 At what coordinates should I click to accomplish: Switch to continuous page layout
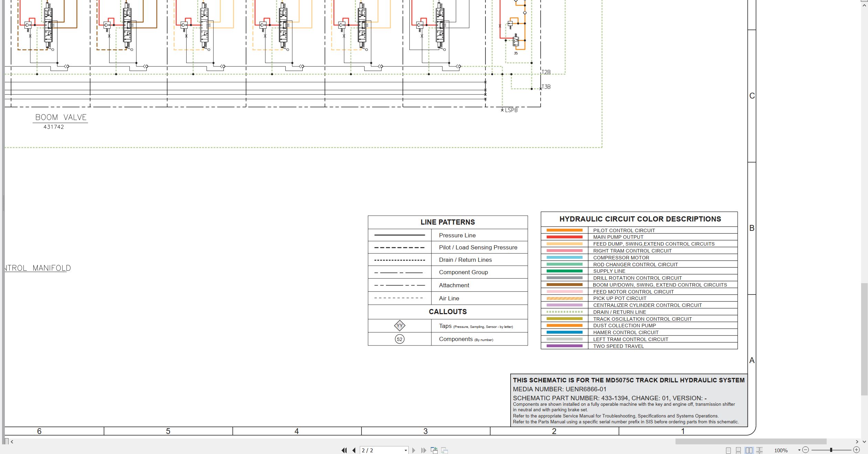click(x=739, y=450)
